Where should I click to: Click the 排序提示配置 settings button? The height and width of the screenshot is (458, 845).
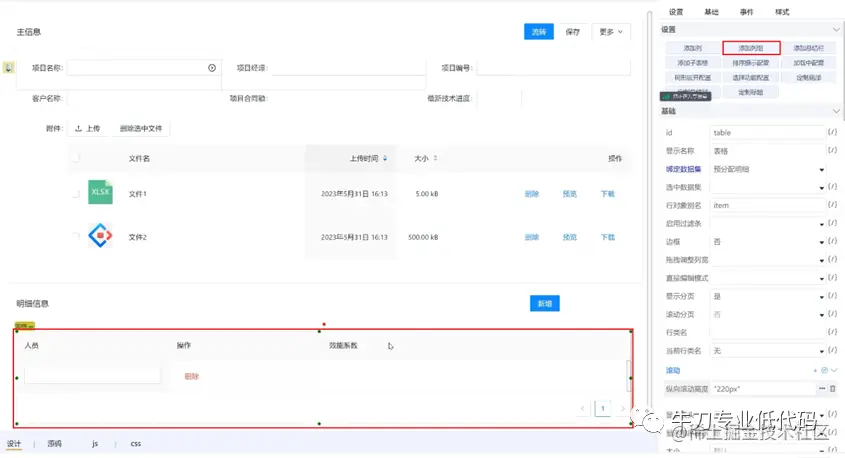751,63
